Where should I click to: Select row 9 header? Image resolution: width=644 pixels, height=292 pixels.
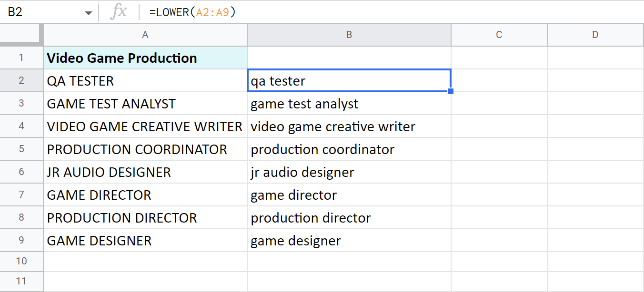point(21,240)
